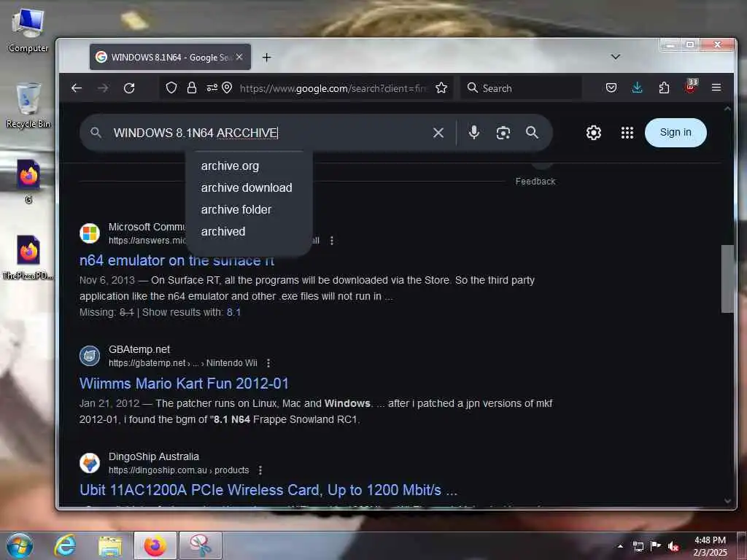Open the Google apps grid
This screenshot has height=560, width=747.
[627, 133]
